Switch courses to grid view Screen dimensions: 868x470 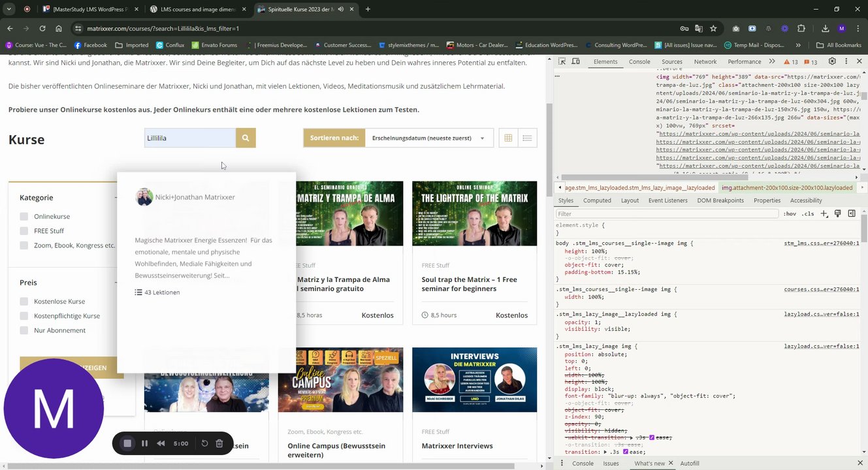point(508,138)
